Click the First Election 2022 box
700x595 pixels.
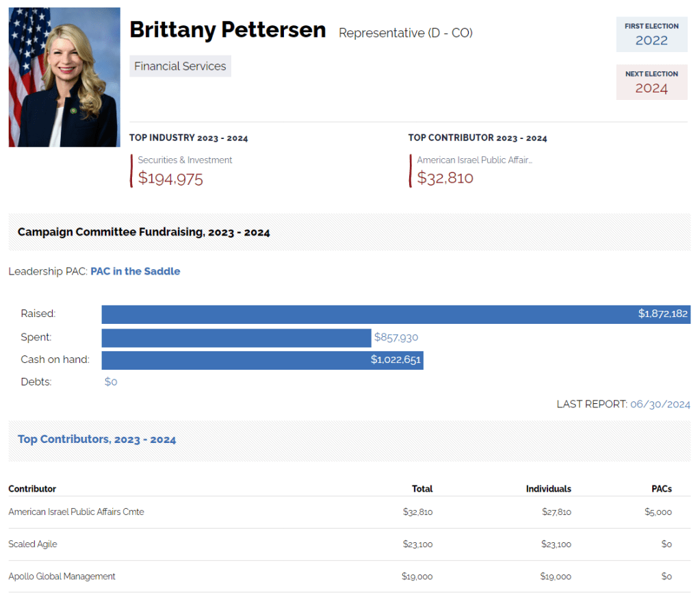(651, 34)
